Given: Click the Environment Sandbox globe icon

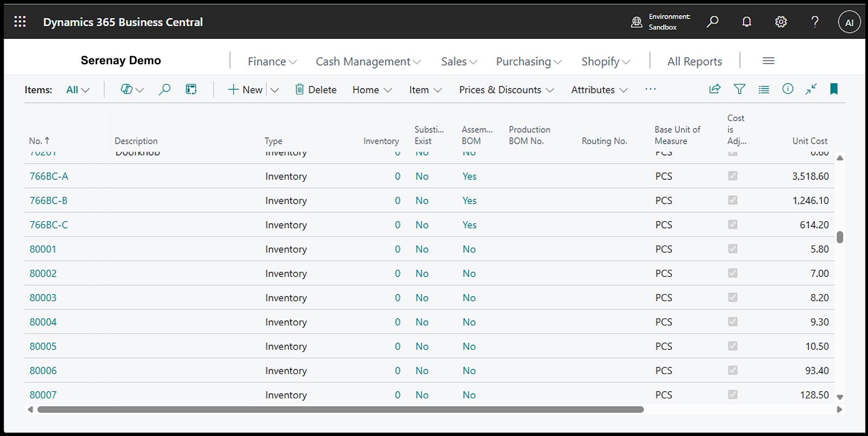Looking at the screenshot, I should click(637, 22).
